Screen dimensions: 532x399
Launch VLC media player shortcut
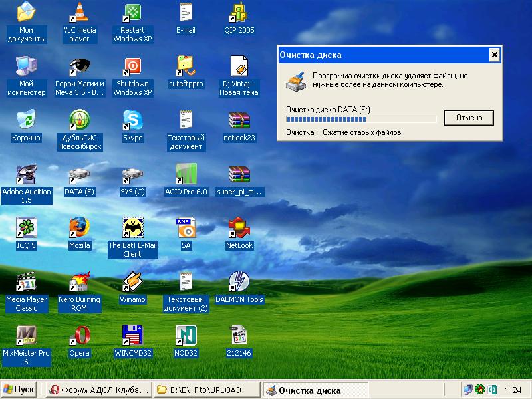80,12
